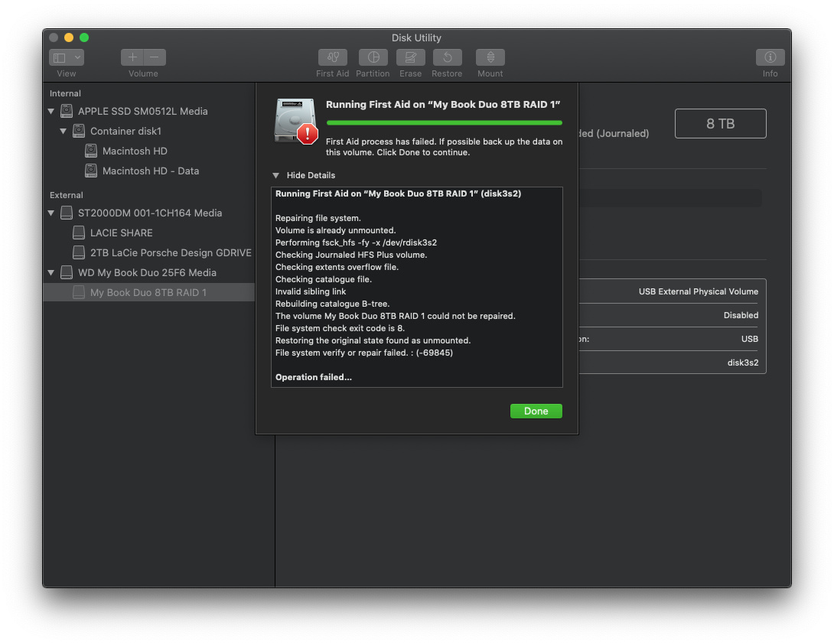
Task: Click the 2TB LaCie Porsche Design icon
Action: click(x=79, y=252)
